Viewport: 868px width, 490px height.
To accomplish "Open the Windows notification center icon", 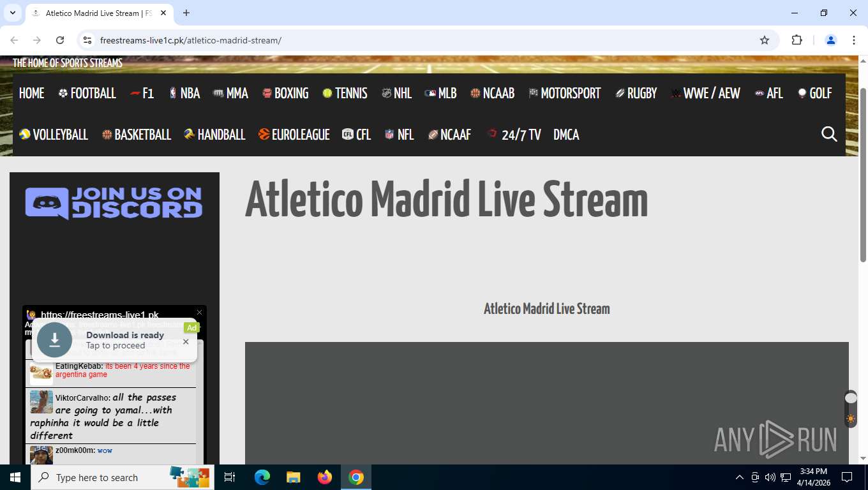I will pos(847,477).
